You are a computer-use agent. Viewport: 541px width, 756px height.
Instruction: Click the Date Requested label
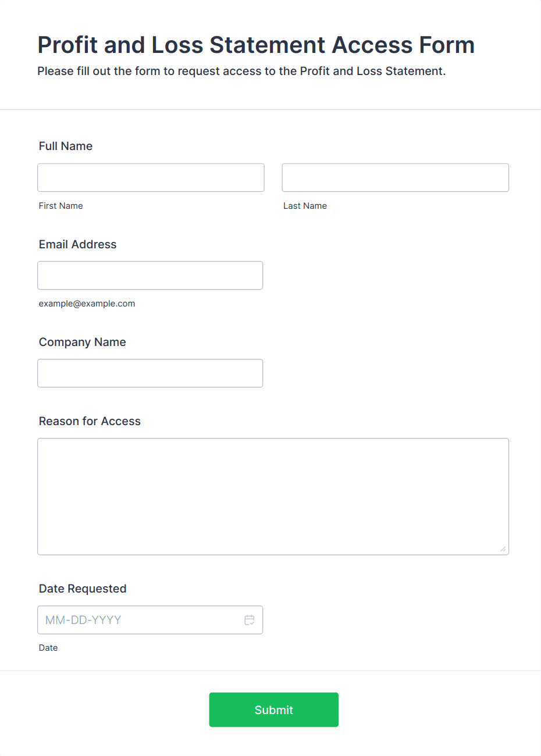pyautogui.click(x=83, y=589)
